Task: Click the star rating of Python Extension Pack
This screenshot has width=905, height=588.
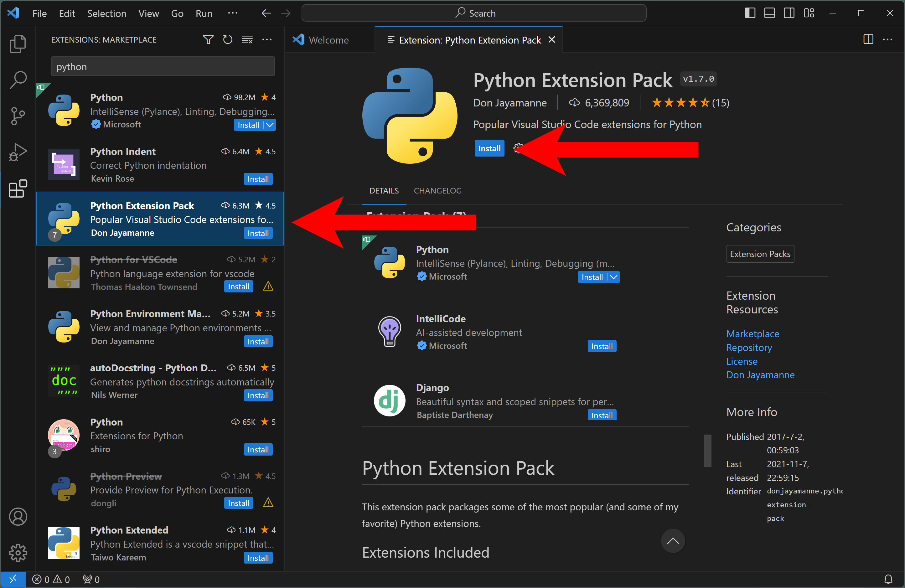Action: point(690,103)
